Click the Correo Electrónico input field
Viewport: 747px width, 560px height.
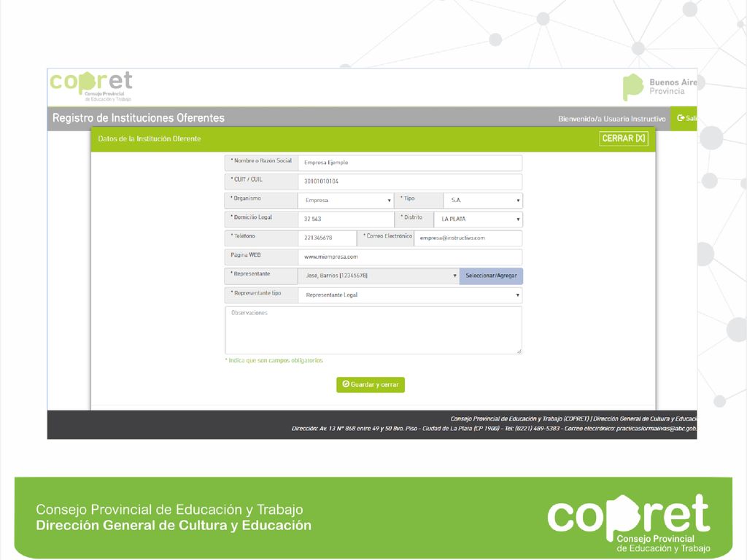point(468,238)
